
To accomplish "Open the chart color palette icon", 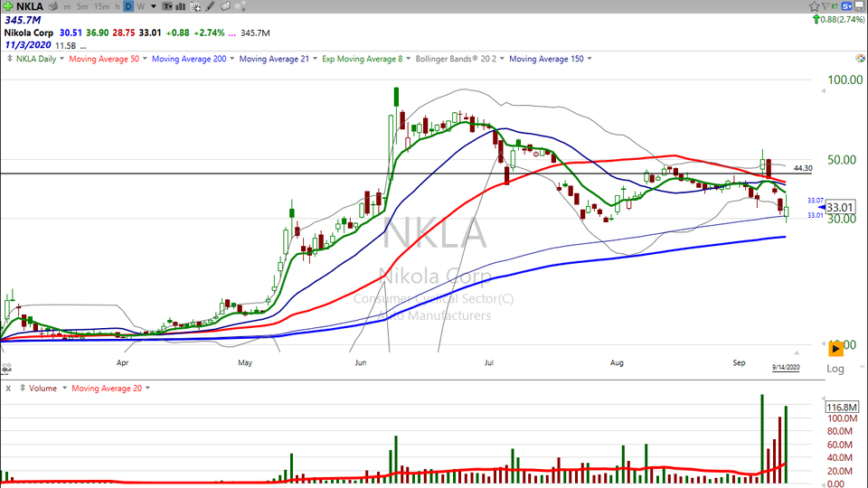I will [860, 58].
